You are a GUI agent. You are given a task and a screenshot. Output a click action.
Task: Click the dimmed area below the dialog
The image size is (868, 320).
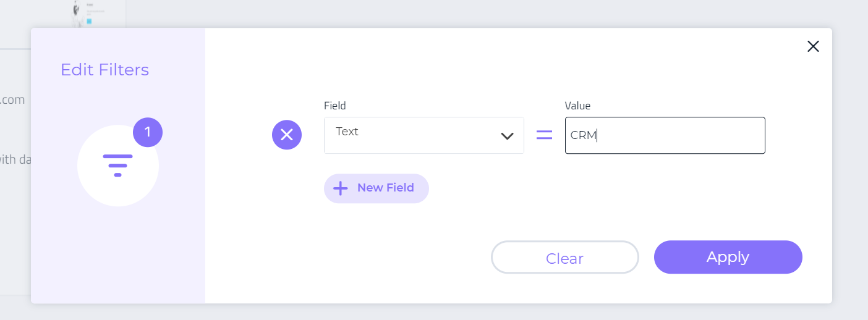pos(433,313)
